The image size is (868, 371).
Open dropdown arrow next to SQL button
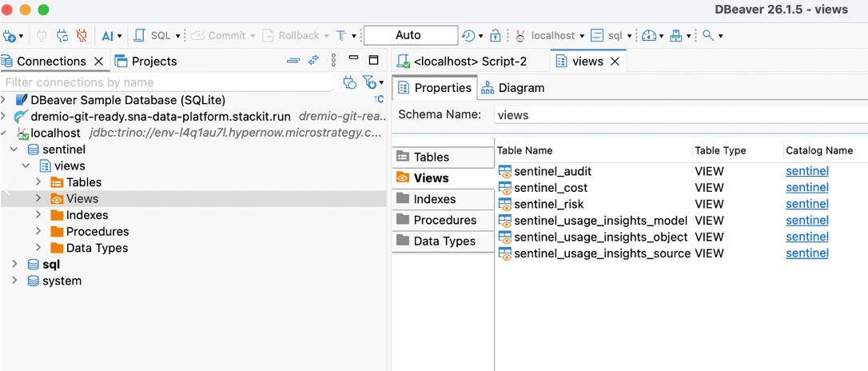178,37
